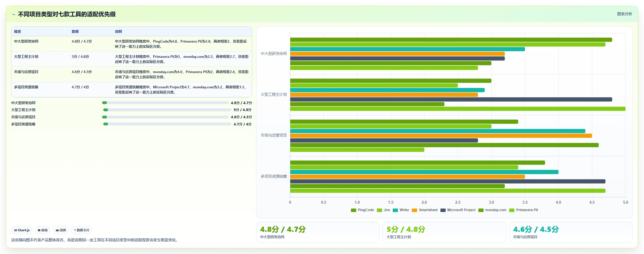Click the Smartsheet bar in 市场与运营项目 group
This screenshot has width=644, height=254.
[441, 136]
